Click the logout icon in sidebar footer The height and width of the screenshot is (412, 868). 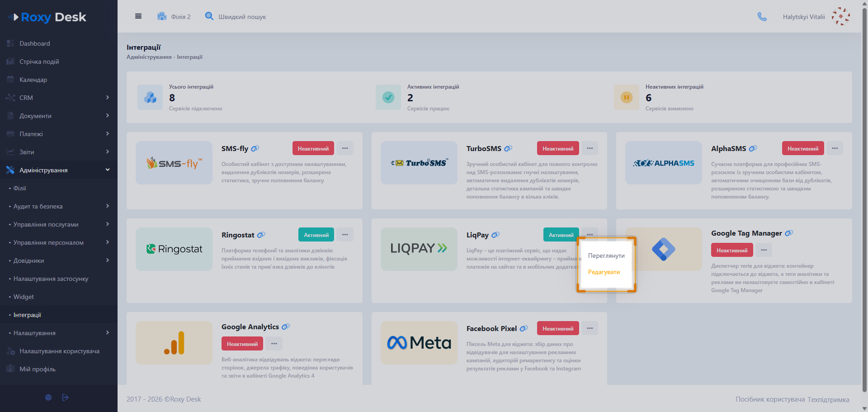coord(65,398)
